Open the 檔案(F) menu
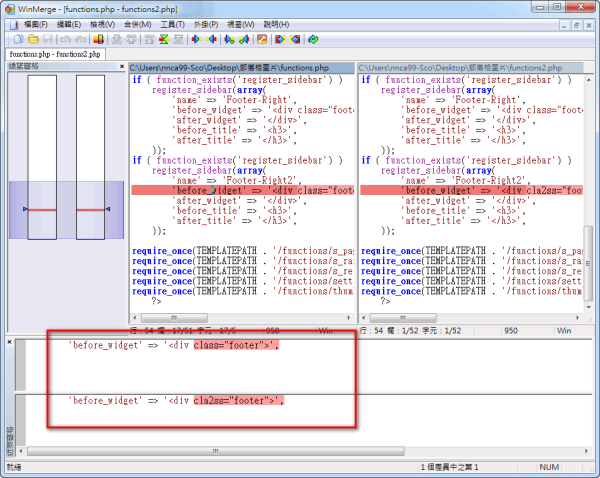 point(35,23)
